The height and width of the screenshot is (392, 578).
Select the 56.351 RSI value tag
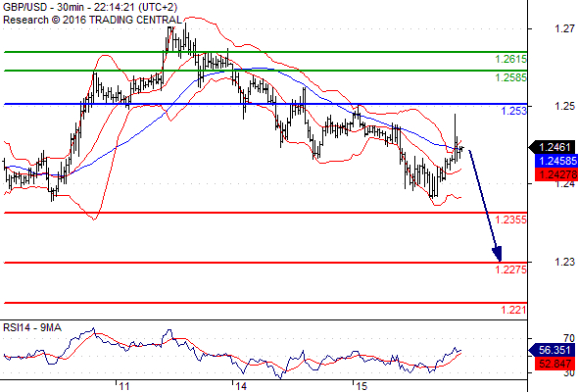click(x=553, y=350)
